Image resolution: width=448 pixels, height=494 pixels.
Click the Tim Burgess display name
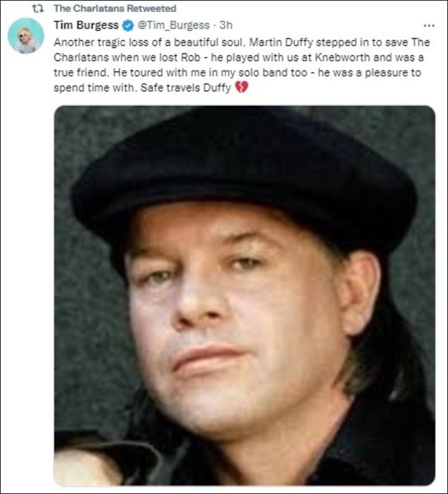pos(86,26)
